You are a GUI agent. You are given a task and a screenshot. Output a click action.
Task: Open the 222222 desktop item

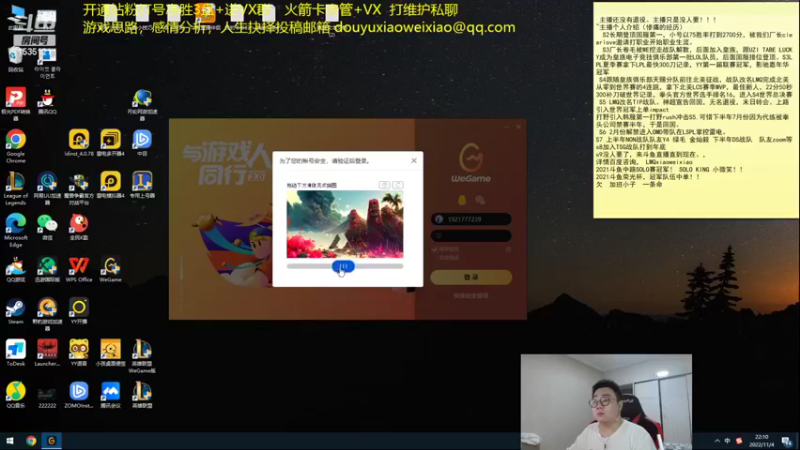click(x=47, y=398)
